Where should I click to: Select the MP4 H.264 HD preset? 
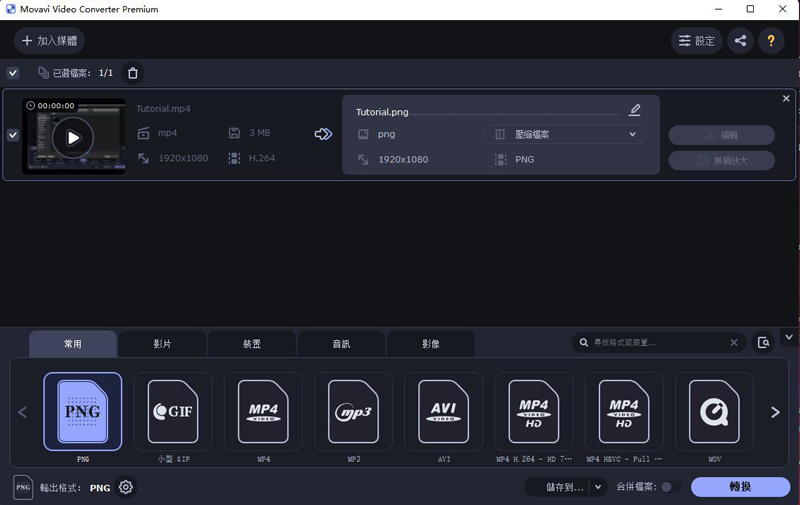pyautogui.click(x=534, y=412)
